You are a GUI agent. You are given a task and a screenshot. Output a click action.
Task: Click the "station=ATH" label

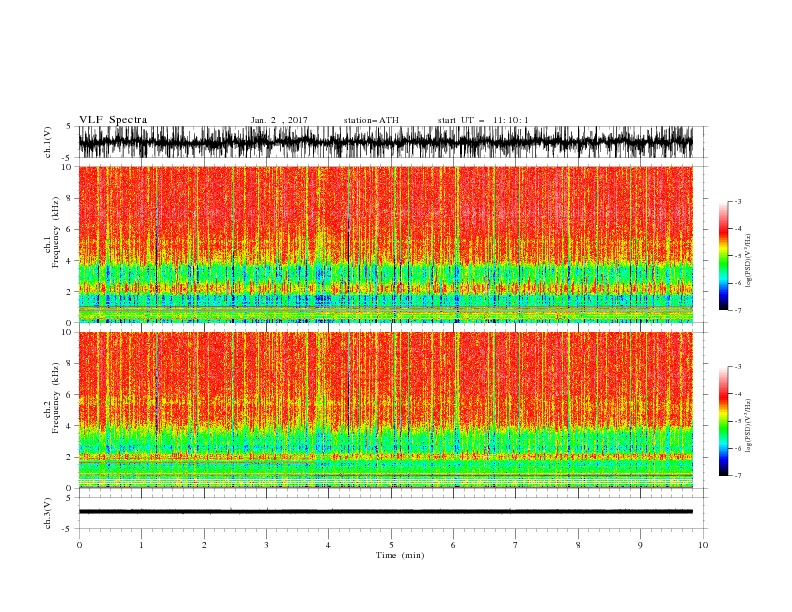(371, 120)
